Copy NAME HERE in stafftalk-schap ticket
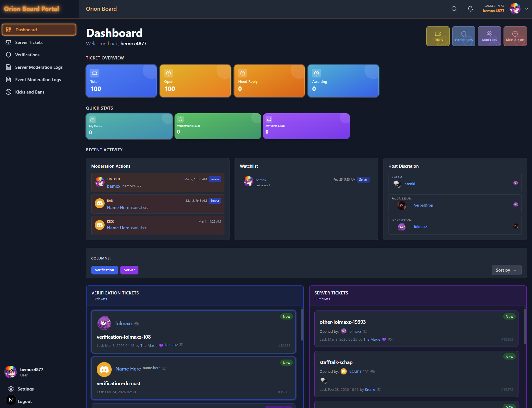Viewport: 532px width, 408px height. (372, 371)
